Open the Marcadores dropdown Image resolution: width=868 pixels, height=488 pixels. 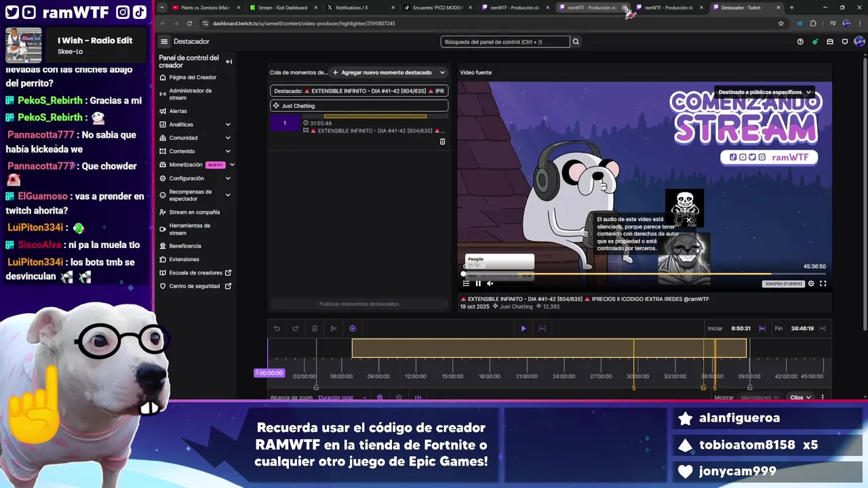pyautogui.click(x=759, y=398)
